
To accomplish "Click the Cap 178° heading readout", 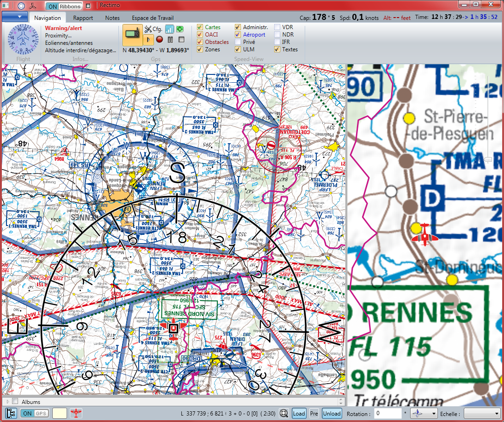I will [x=317, y=17].
